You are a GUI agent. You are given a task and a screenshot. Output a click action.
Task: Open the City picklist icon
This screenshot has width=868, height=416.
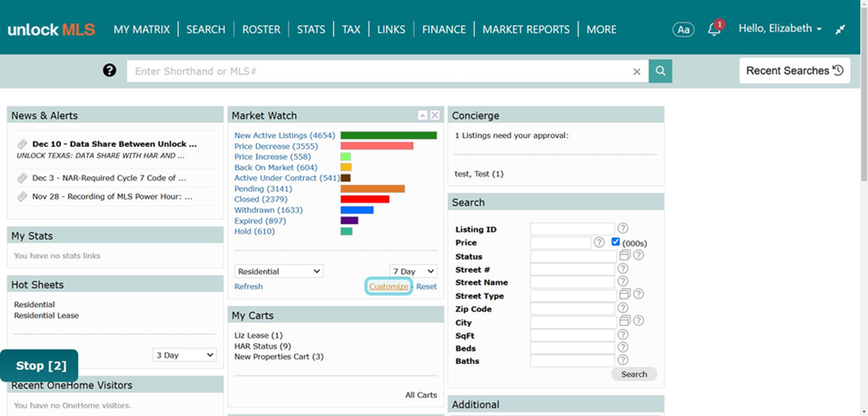point(624,320)
